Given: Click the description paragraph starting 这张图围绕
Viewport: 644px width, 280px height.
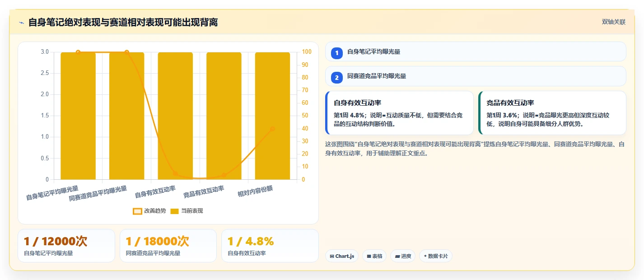Looking at the screenshot, I should [475, 149].
